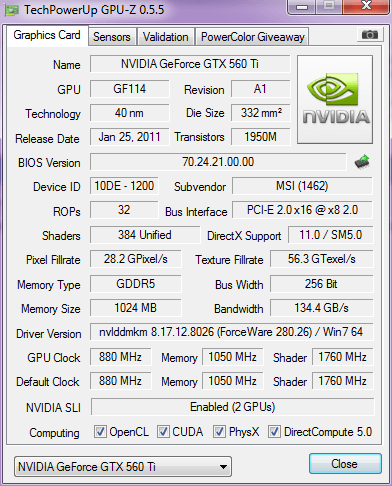
Task: Click the camera screenshot icon
Action: 369,34
